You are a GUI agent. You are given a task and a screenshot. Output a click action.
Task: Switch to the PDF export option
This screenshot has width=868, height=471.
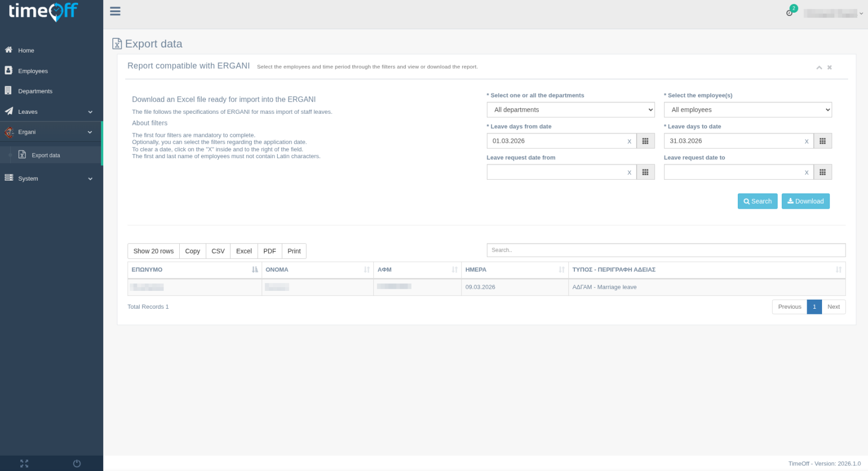270,251
